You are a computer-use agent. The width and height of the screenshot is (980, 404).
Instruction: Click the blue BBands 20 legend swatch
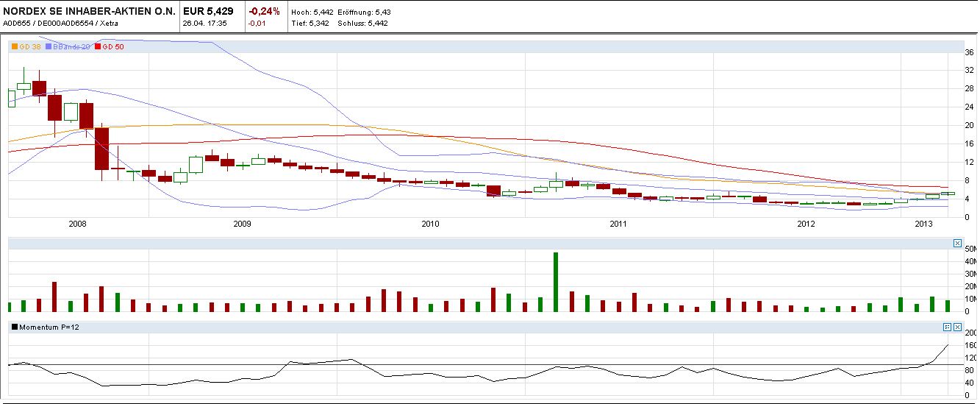(49, 46)
